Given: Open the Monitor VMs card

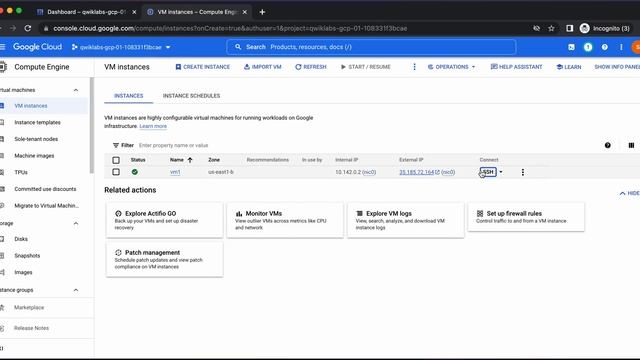Looking at the screenshot, I should coord(285,220).
